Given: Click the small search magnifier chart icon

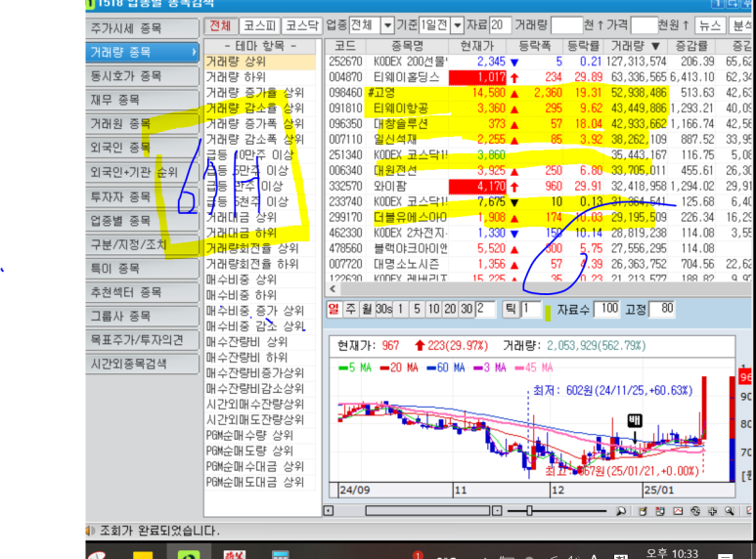Looking at the screenshot, I should (x=730, y=511).
